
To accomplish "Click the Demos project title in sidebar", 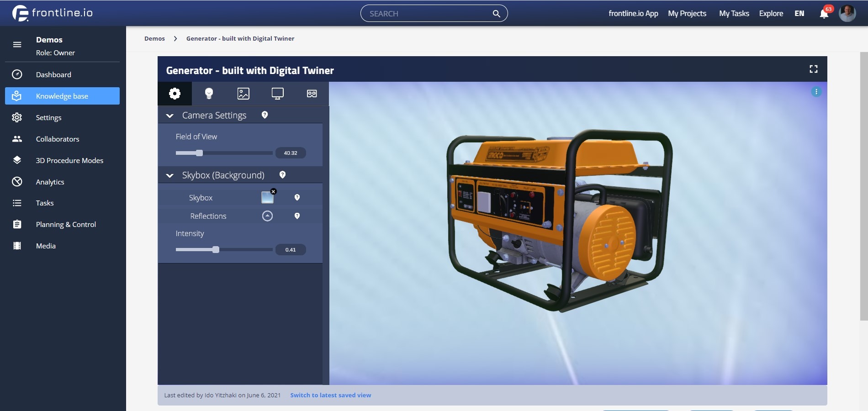I will click(x=49, y=40).
